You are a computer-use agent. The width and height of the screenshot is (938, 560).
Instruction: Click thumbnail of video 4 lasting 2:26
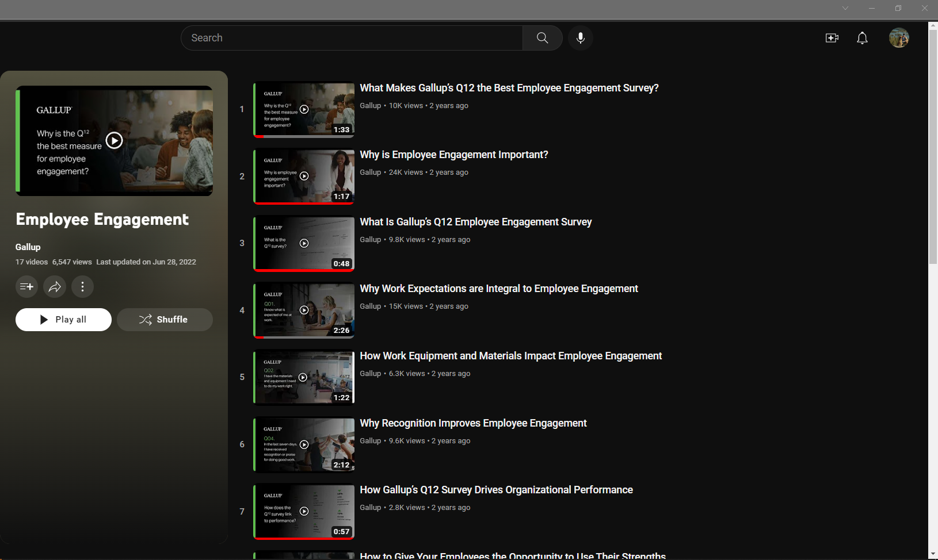(304, 310)
